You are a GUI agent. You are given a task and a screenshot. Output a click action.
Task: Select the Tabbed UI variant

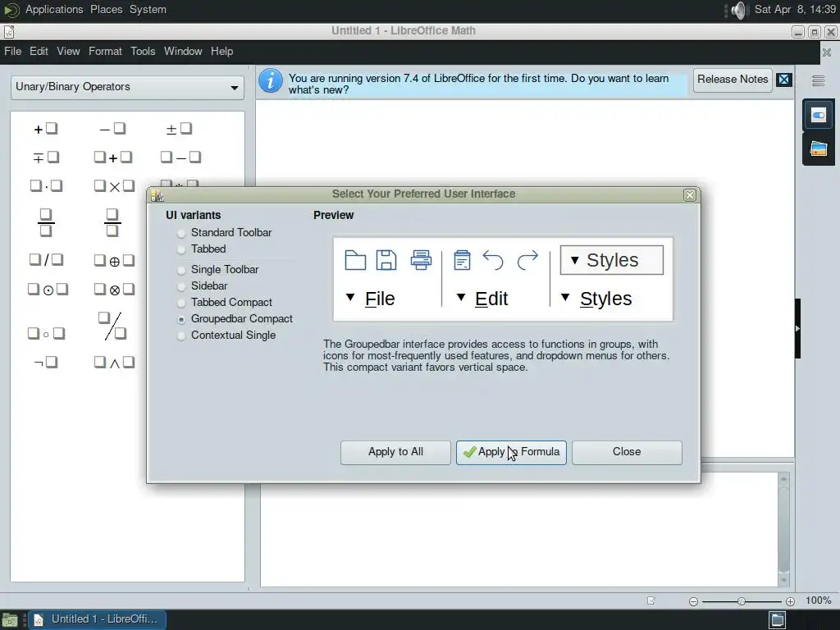pos(202,249)
